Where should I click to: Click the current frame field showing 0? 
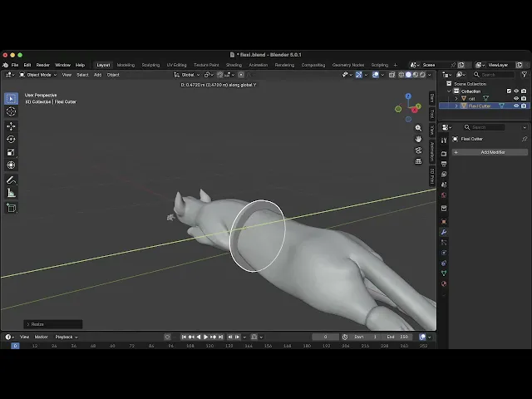point(325,337)
